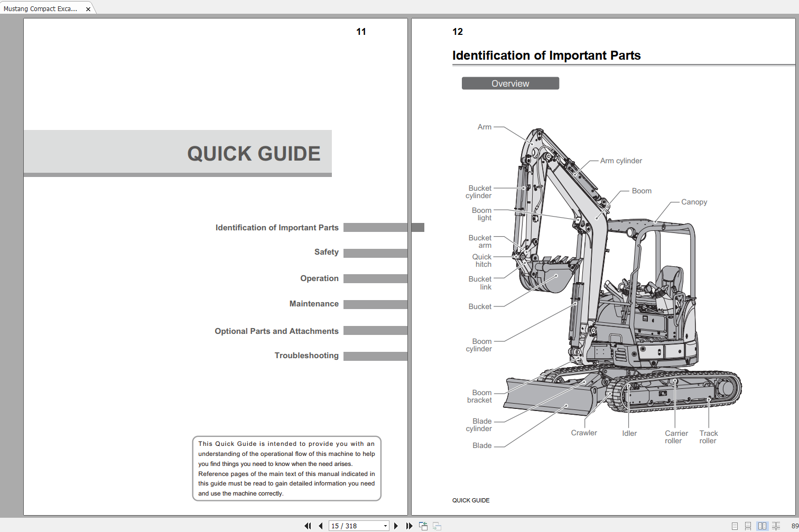Open the page number dropdown
799x532 pixels.
pyautogui.click(x=385, y=526)
